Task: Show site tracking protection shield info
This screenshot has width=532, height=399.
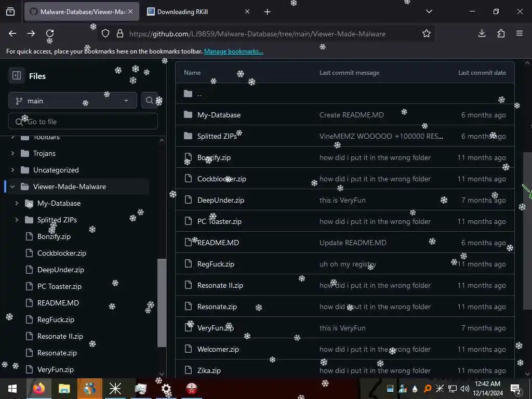Action: tap(105, 33)
